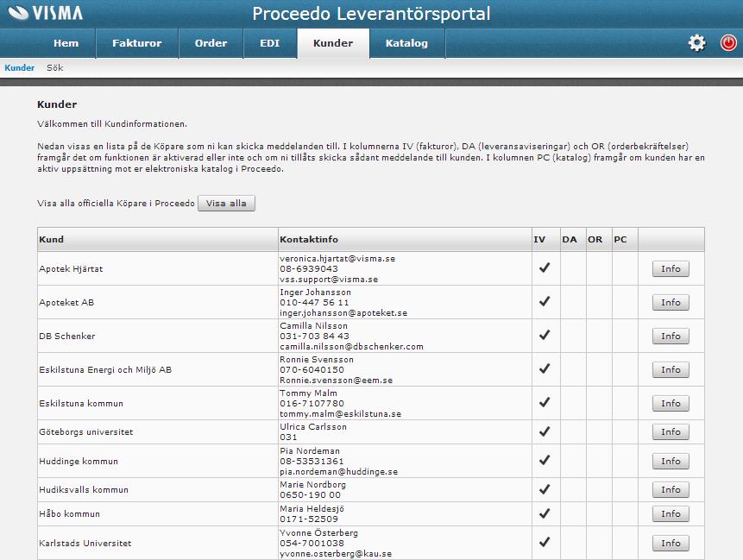
Task: Select the Apotek Hjärtat customer name
Action: coord(71,268)
